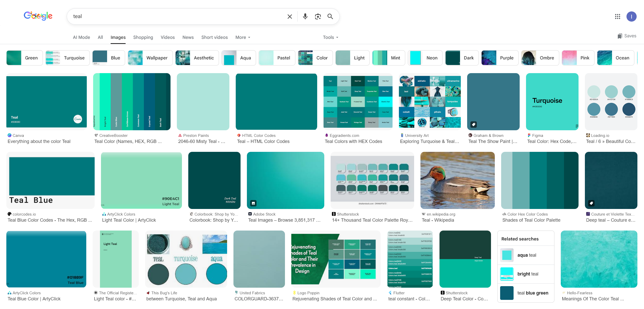Filter results by the Dark chip
Image resolution: width=644 pixels, height=309 pixels.
462,58
